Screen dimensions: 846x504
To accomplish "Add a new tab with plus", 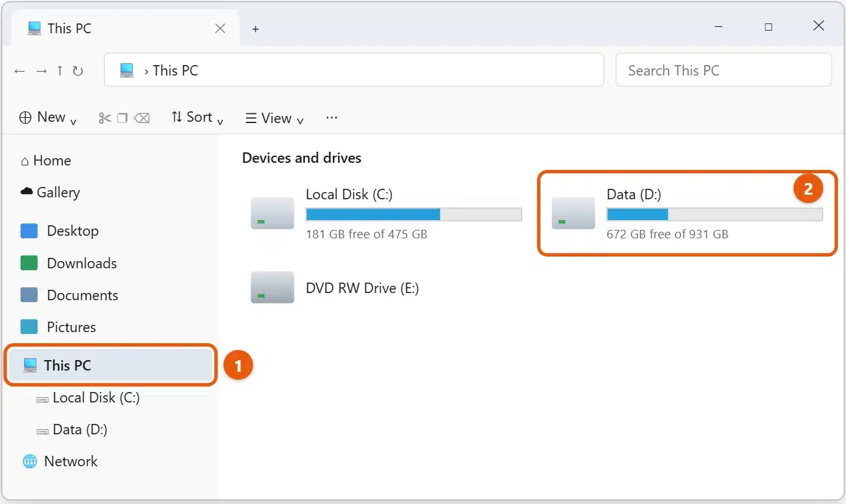I will 256,29.
